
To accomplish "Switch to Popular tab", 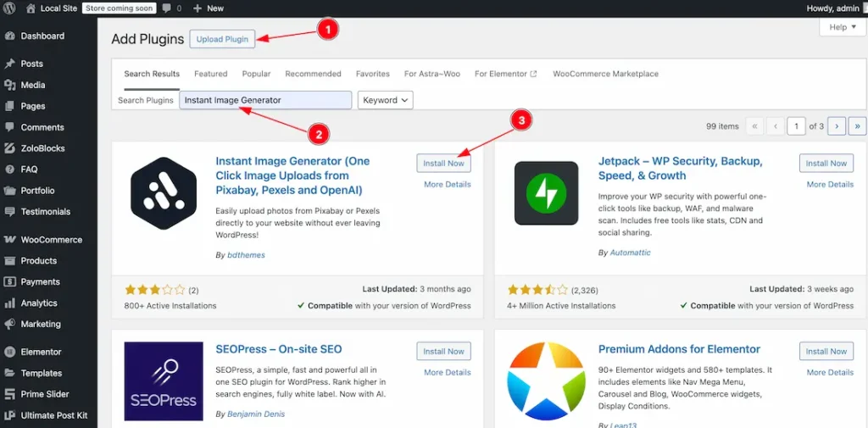I will tap(256, 74).
